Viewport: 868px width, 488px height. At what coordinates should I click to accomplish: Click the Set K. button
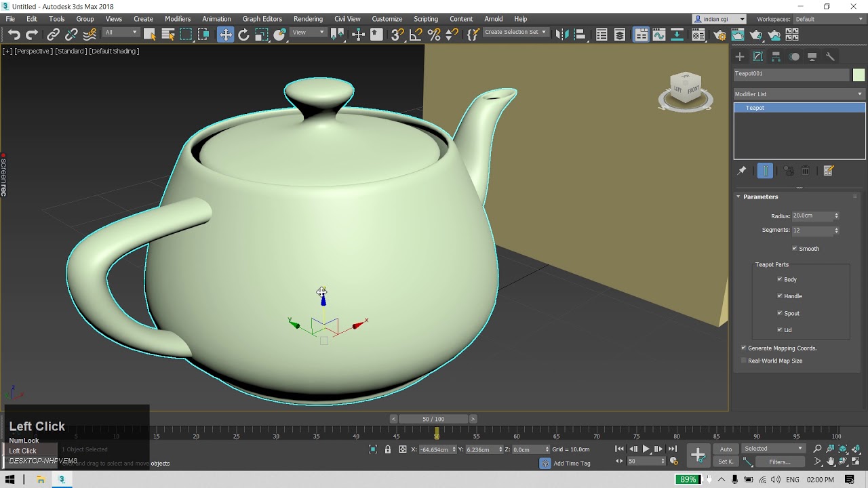coord(726,462)
